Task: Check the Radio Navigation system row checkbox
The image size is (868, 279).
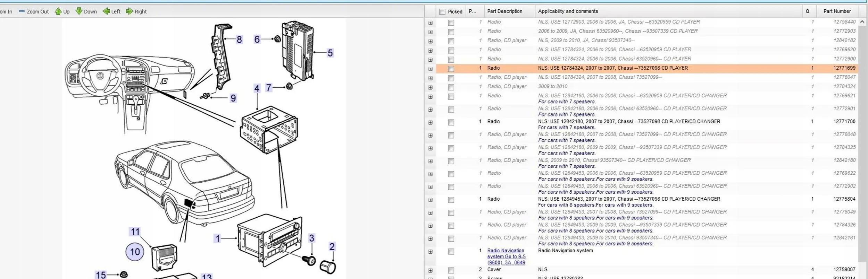Action: click(x=451, y=252)
